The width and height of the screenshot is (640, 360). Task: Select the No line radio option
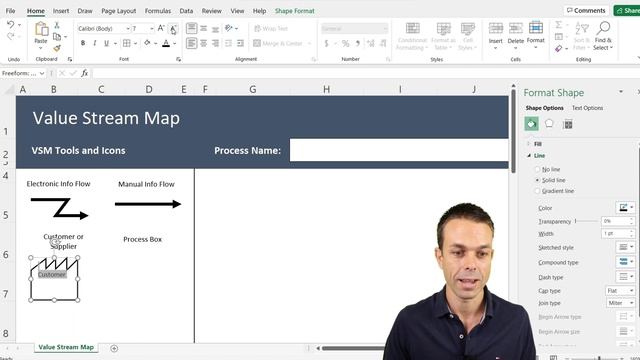(537, 169)
